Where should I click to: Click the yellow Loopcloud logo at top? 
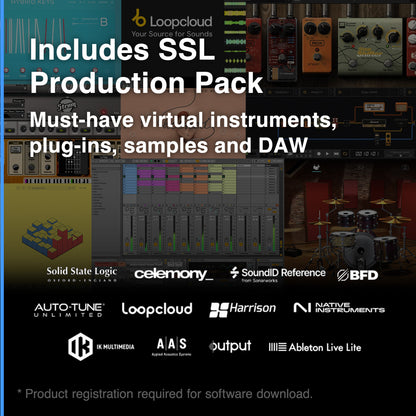pyautogui.click(x=172, y=19)
